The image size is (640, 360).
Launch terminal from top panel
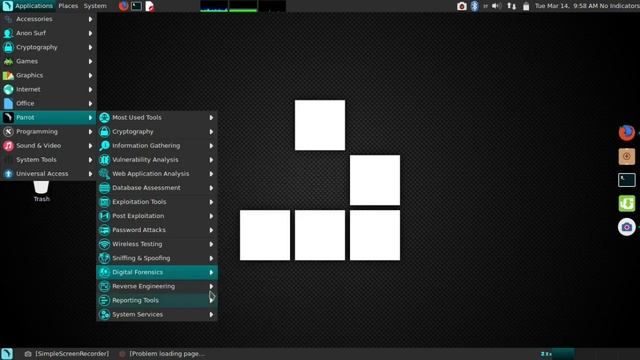(136, 6)
